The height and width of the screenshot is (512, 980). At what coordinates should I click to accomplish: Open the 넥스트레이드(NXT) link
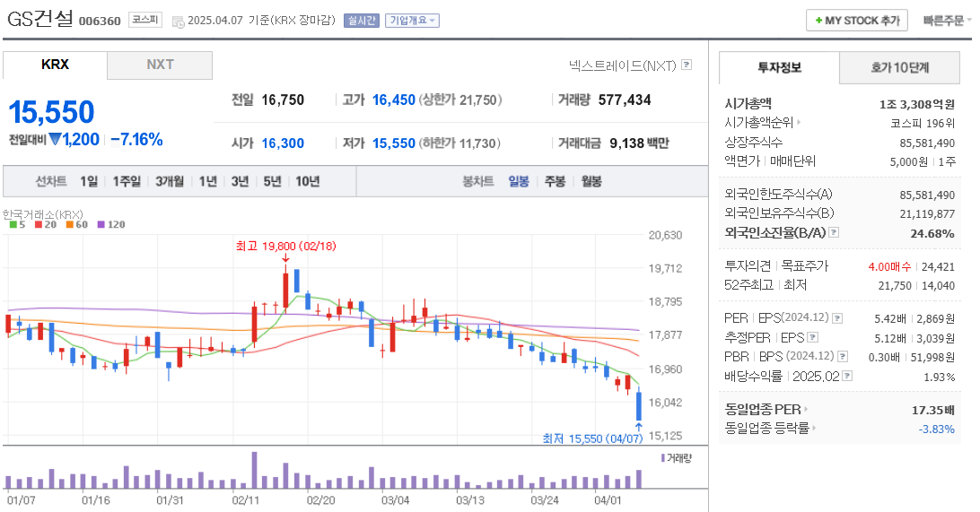click(x=623, y=65)
